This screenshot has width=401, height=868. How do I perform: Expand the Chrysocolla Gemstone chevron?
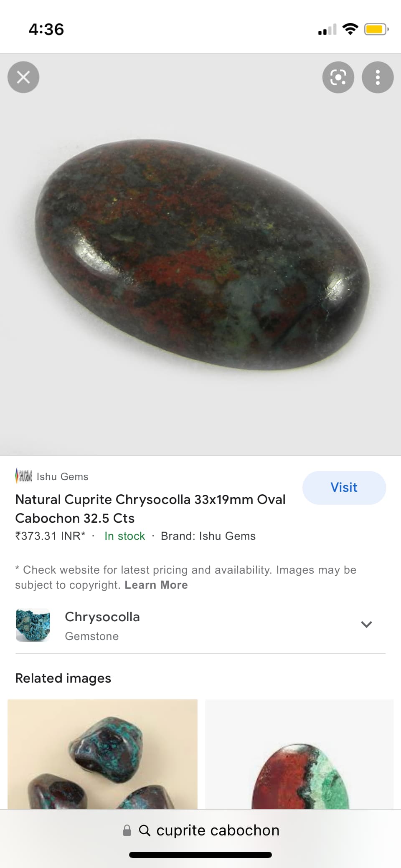[x=366, y=624]
